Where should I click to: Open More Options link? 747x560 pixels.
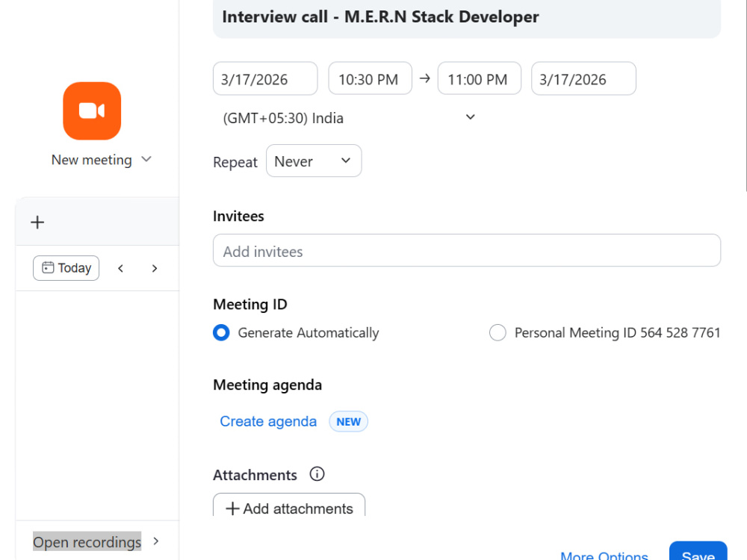604,555
